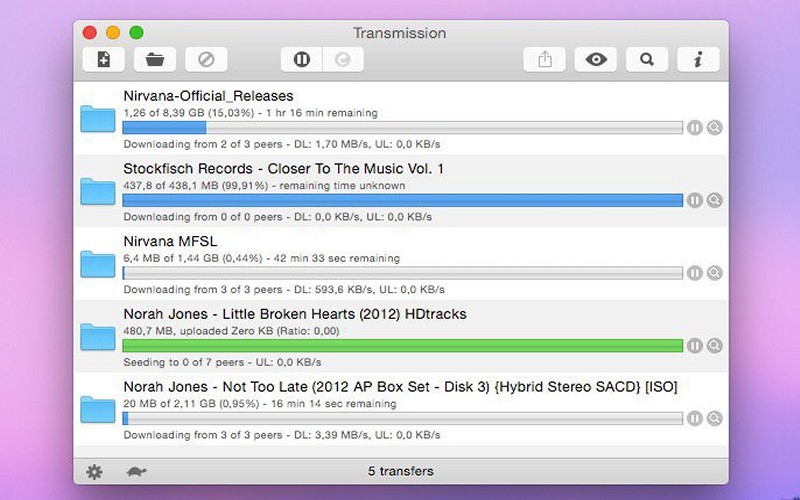Image resolution: width=800 pixels, height=500 pixels.
Task: Pause seeding of Little Broken Hearts
Action: (x=694, y=345)
